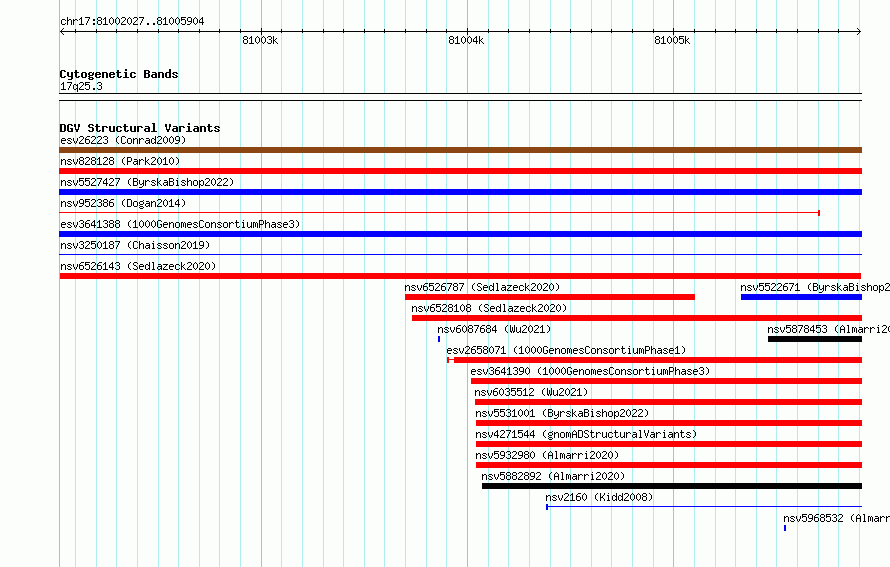The height and width of the screenshot is (567, 890).
Task: Select the black nsv5882892 variant bar
Action: (x=671, y=486)
